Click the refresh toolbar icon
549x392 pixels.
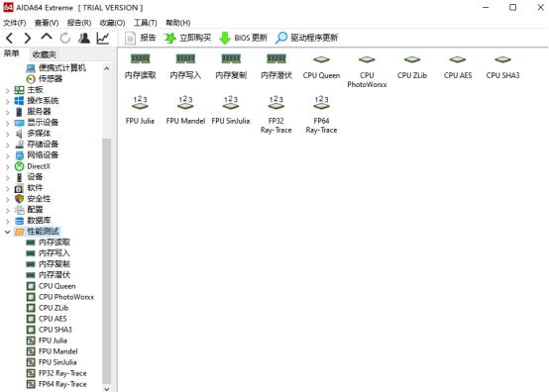point(65,38)
